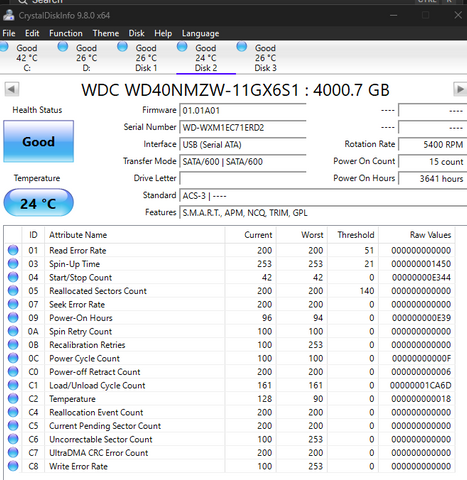Viewport: 467px width, 480px height.
Task: Click the Reallocated Sectors Count status orb
Action: [13, 290]
